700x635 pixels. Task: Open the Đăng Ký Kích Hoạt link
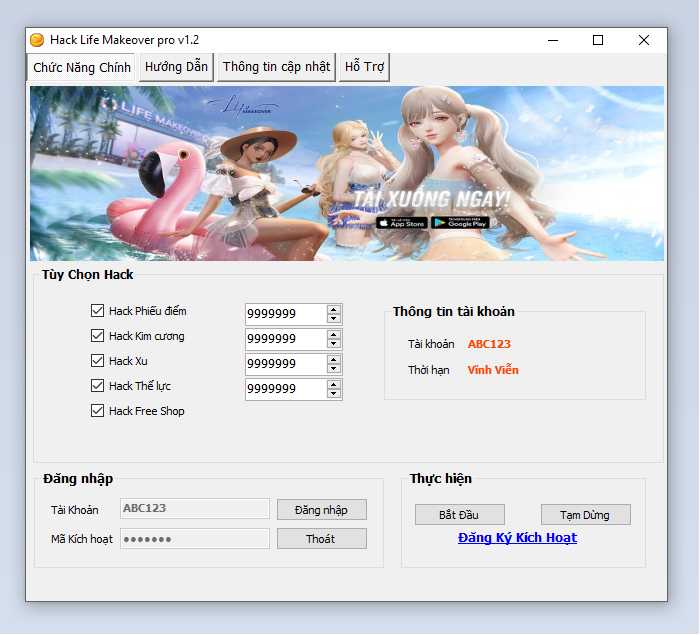click(517, 538)
